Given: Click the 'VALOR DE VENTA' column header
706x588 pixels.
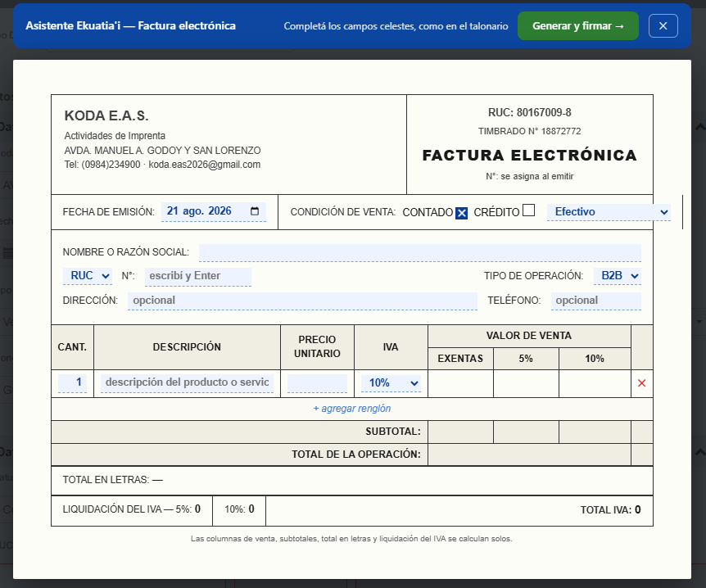Looking at the screenshot, I should point(528,336).
